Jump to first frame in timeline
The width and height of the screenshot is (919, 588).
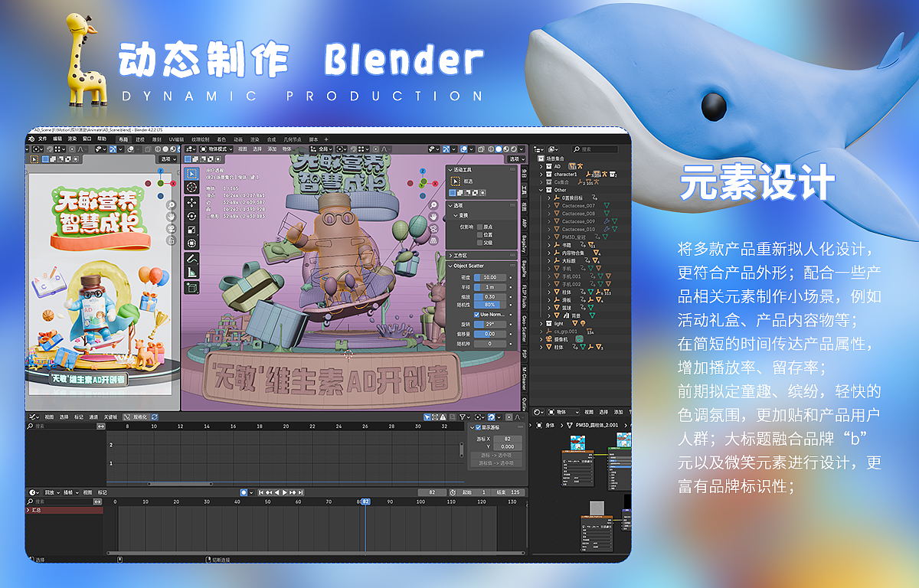coord(260,492)
